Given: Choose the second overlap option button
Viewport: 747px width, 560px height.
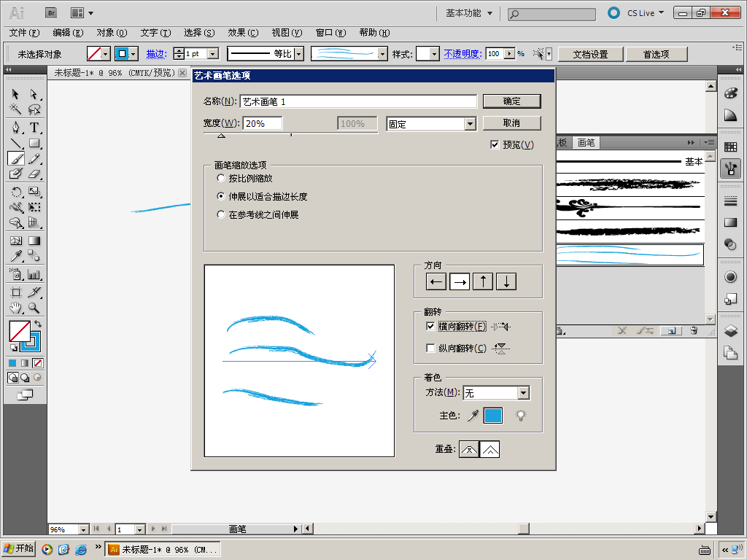Looking at the screenshot, I should click(x=489, y=449).
